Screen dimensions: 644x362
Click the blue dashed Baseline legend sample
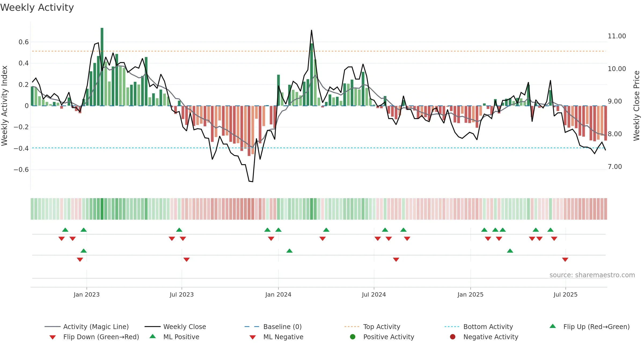[252, 327]
